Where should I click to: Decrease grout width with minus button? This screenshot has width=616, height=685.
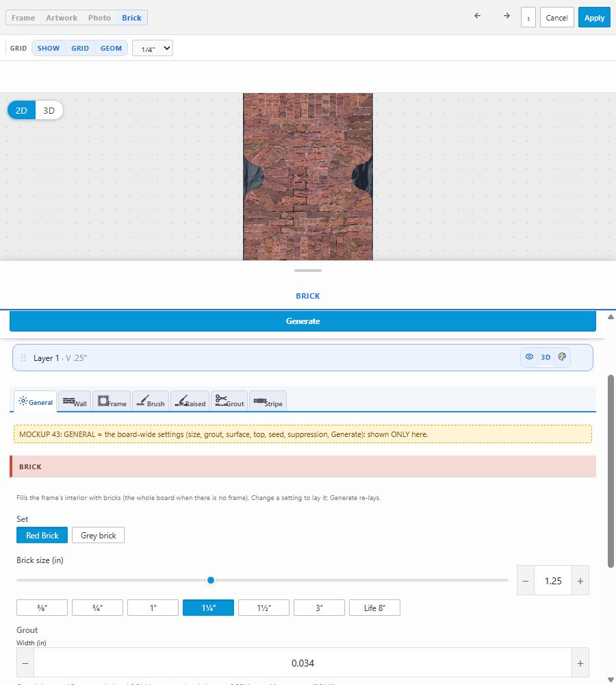pos(25,662)
